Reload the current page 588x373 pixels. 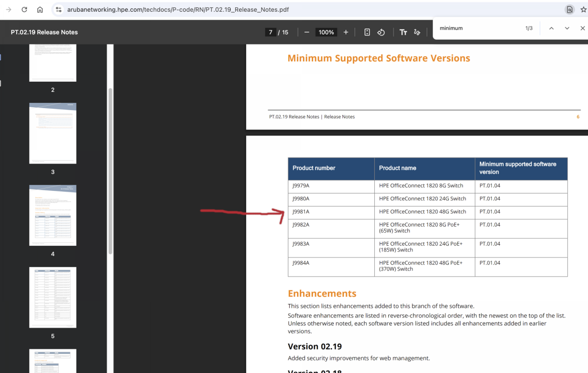coord(24,10)
